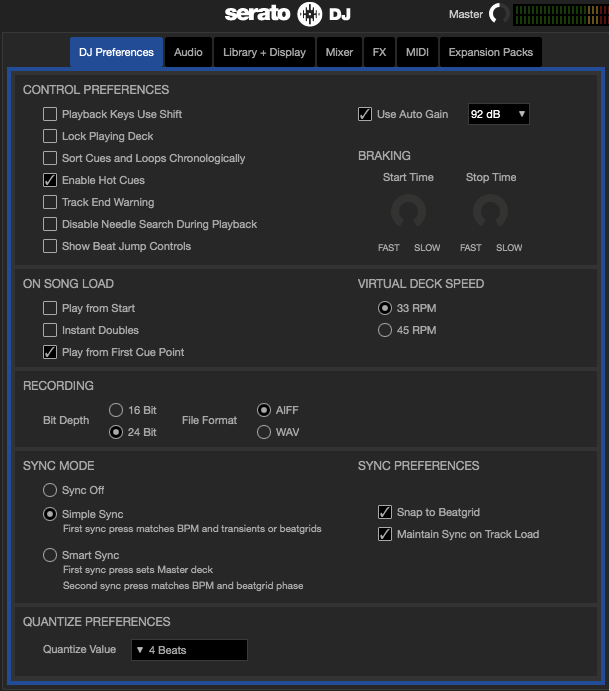Choose 16 Bit recording depth
The width and height of the screenshot is (609, 691).
(116, 410)
